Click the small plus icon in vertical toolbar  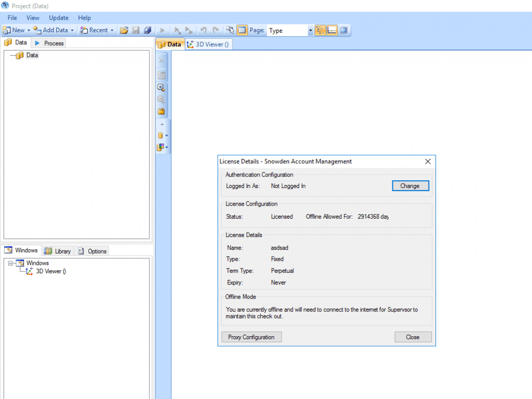point(162,124)
